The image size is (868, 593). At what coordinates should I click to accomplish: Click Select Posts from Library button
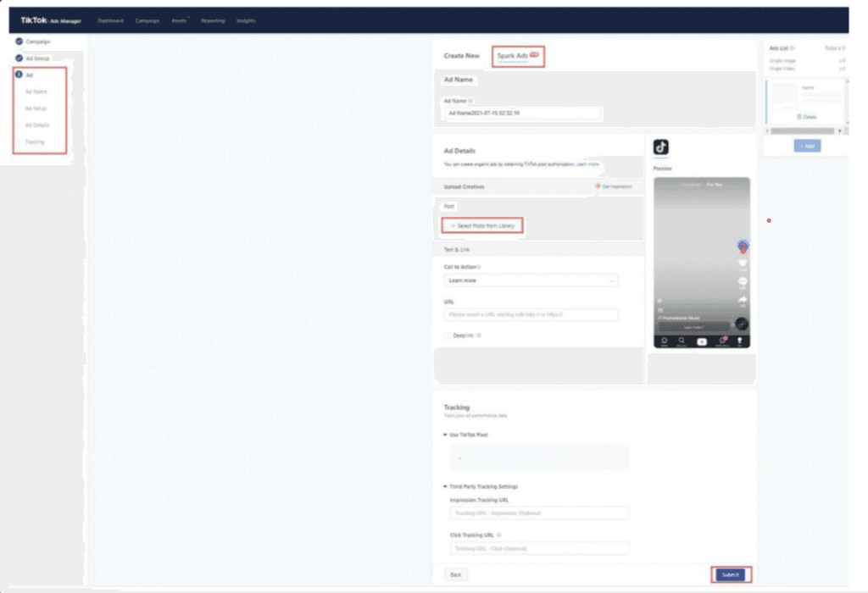[481, 224]
